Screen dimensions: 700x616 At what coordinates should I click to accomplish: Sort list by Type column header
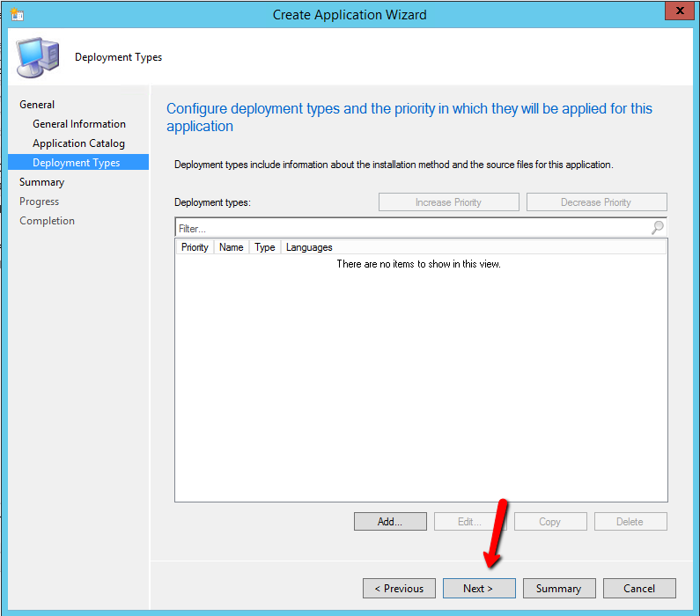tap(264, 247)
